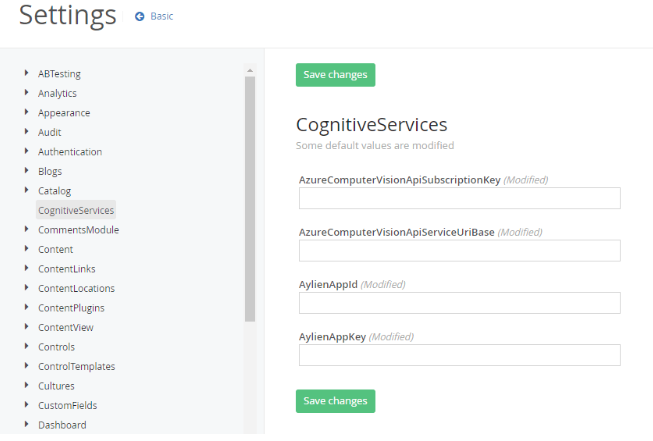Click the bottom Save changes button
This screenshot has width=653, height=441.
coord(335,401)
